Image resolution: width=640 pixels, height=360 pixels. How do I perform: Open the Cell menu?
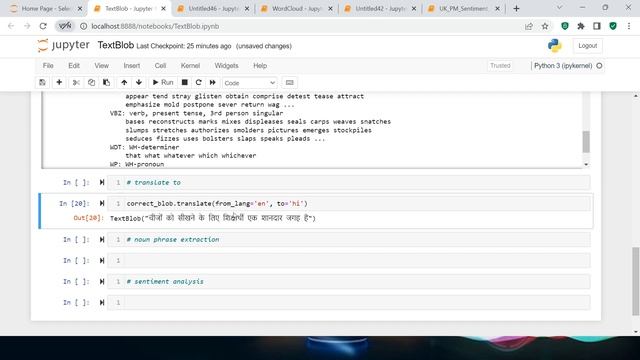[160, 66]
